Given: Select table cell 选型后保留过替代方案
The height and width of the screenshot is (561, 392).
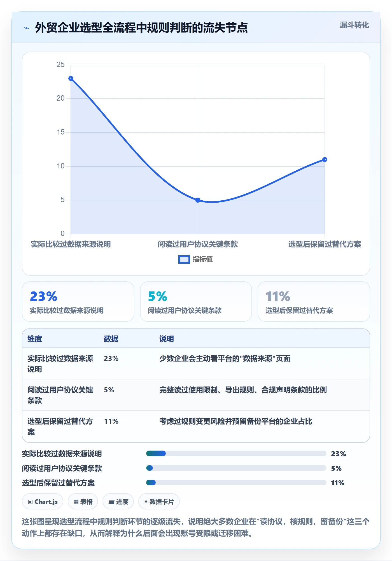Looking at the screenshot, I should point(60,426).
